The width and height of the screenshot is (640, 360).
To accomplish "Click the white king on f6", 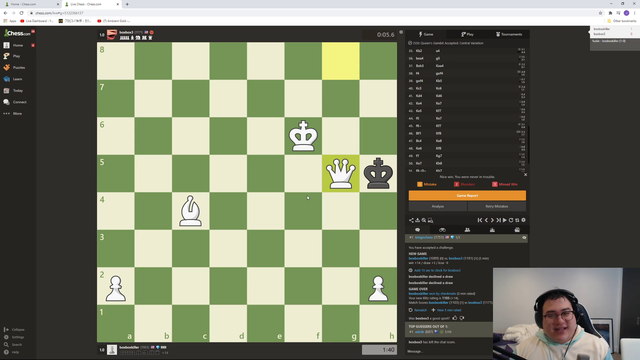I will 303,136.
